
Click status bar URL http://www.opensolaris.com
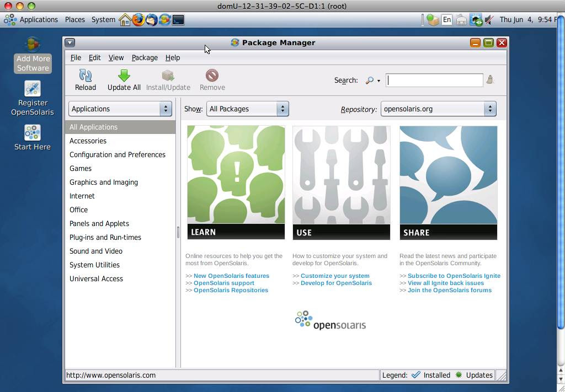point(111,375)
